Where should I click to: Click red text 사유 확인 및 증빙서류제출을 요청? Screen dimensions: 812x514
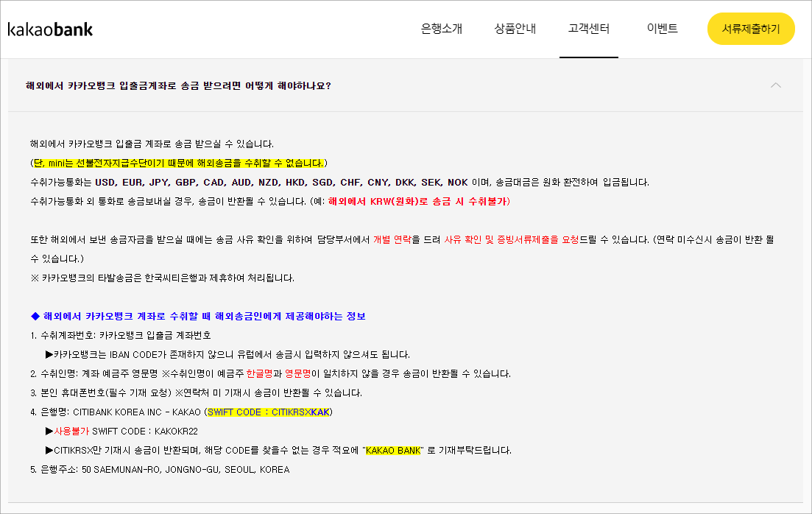click(511, 240)
